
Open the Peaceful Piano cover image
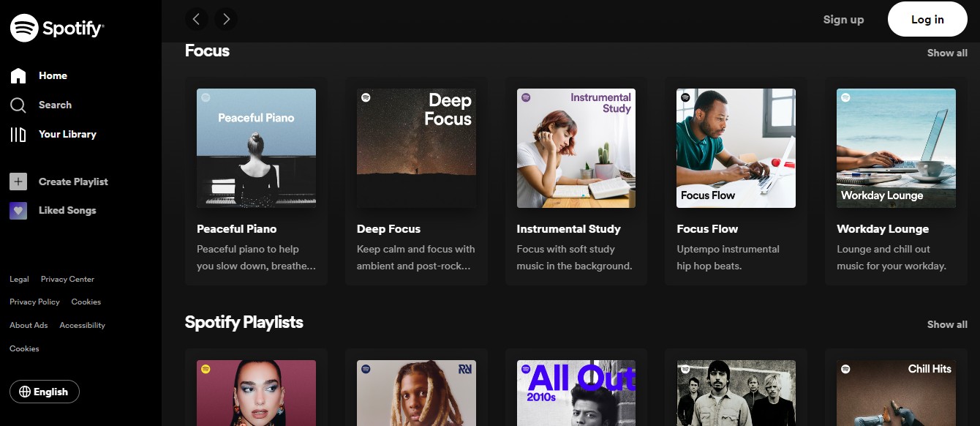256,149
